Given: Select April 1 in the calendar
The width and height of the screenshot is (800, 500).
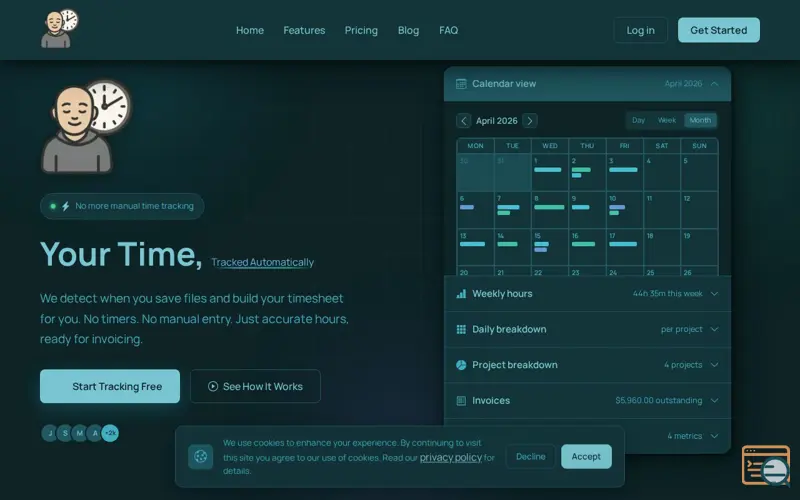Looking at the screenshot, I should [550, 172].
